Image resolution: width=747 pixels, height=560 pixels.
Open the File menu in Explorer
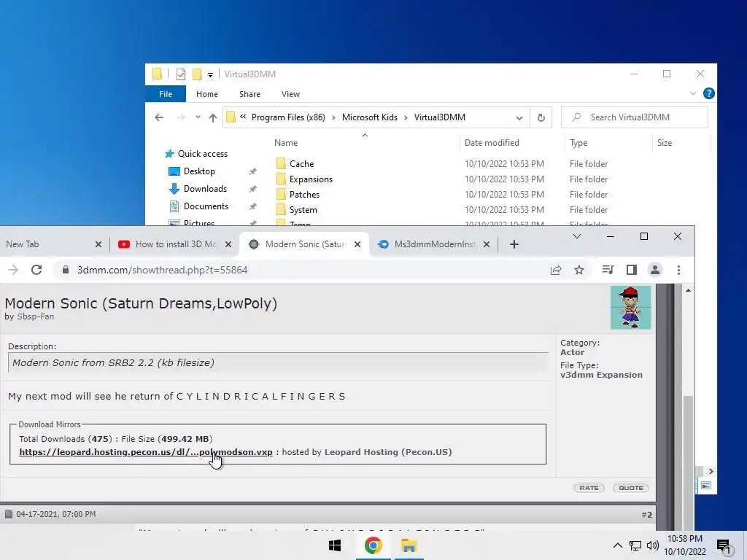tap(166, 94)
